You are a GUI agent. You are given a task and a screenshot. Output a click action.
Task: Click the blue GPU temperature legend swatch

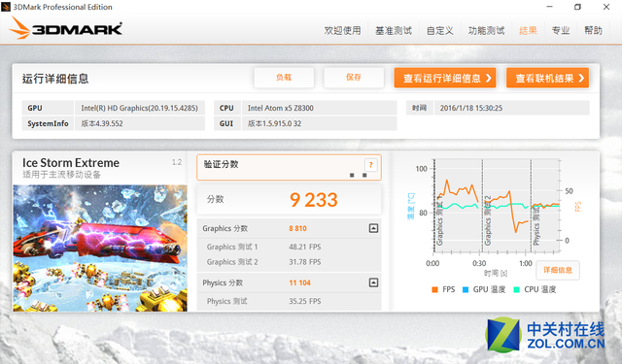coord(466,289)
